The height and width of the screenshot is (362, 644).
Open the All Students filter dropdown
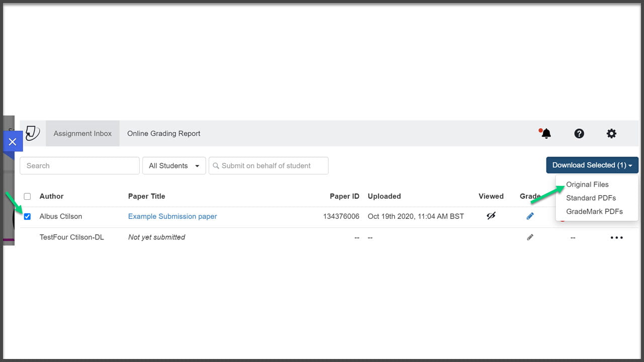tap(174, 166)
